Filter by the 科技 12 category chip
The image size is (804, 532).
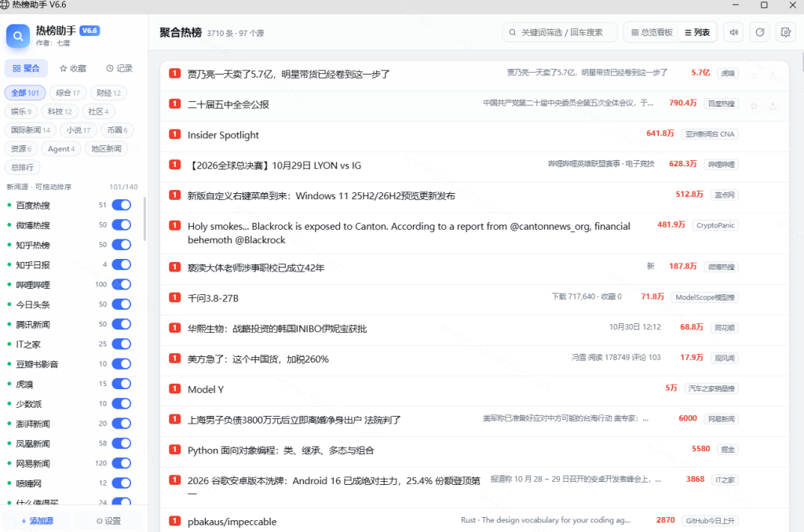tap(60, 111)
